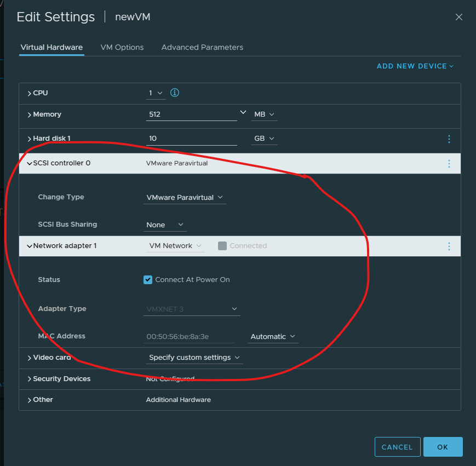Expand Security Devices section
This screenshot has width=476, height=466.
[30, 379]
